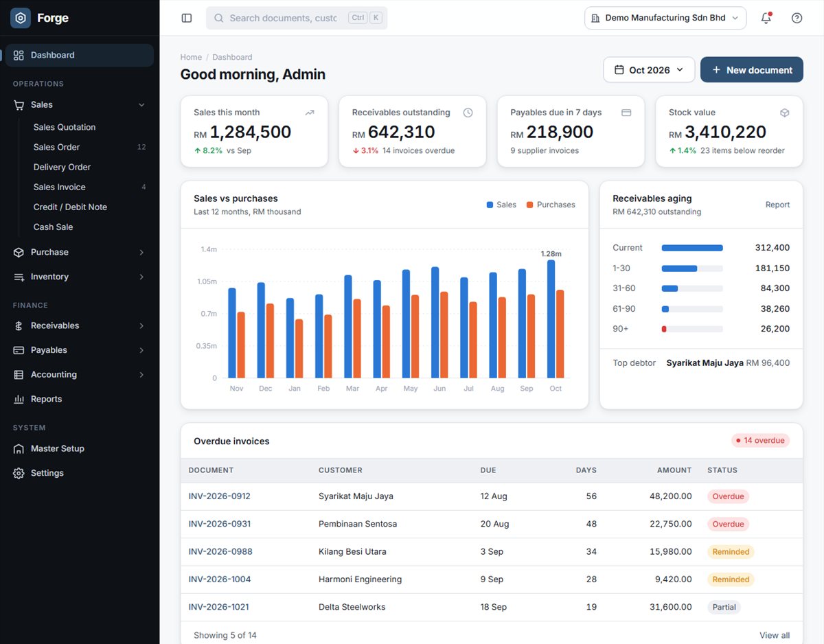Screen dimensions: 824x644
Task: Open the Oct 2026 period dropdown
Action: point(650,70)
